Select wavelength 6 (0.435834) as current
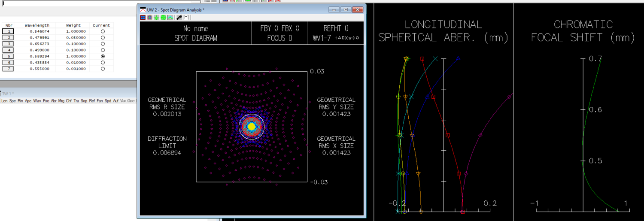This screenshot has width=644, height=221. 103,63
